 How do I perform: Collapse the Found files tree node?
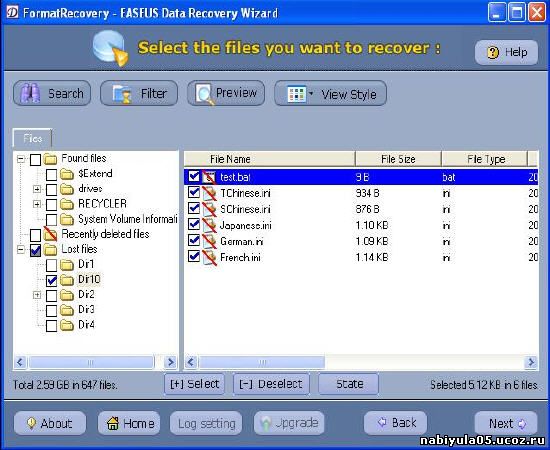tap(21, 159)
